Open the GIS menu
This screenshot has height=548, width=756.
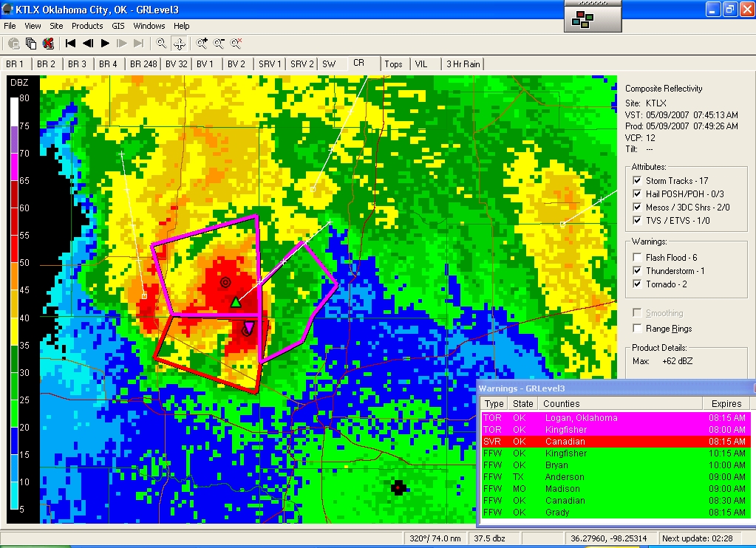[118, 26]
